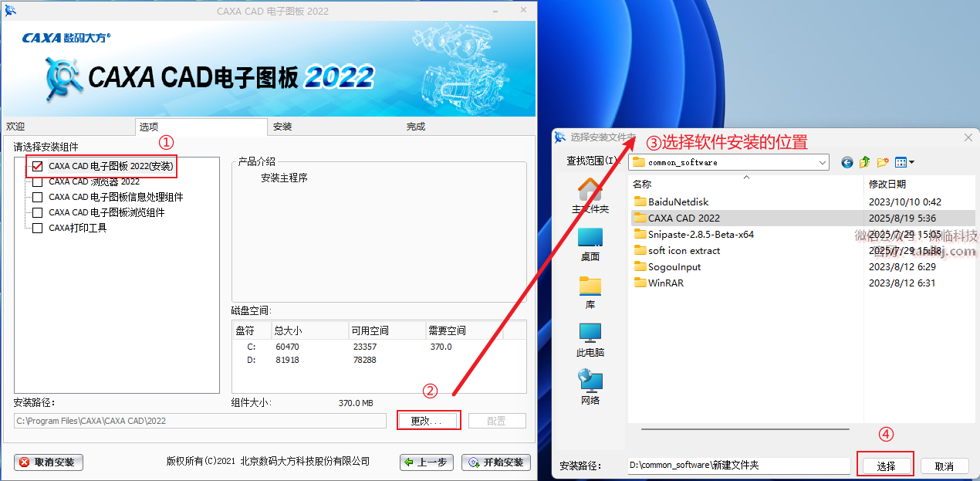The height and width of the screenshot is (481, 980).
Task: Click the installer path field C:\Program Files\CAXA
Action: point(200,421)
